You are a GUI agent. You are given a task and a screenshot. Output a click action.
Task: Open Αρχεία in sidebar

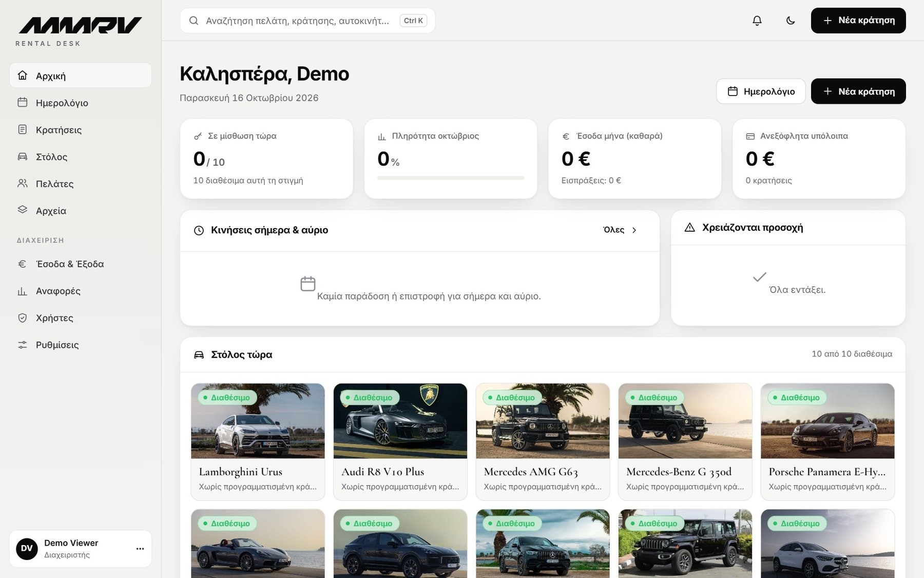(x=81, y=211)
